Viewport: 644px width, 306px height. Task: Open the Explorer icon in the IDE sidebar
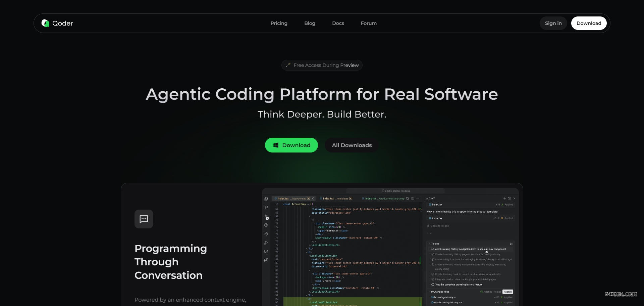266,199
